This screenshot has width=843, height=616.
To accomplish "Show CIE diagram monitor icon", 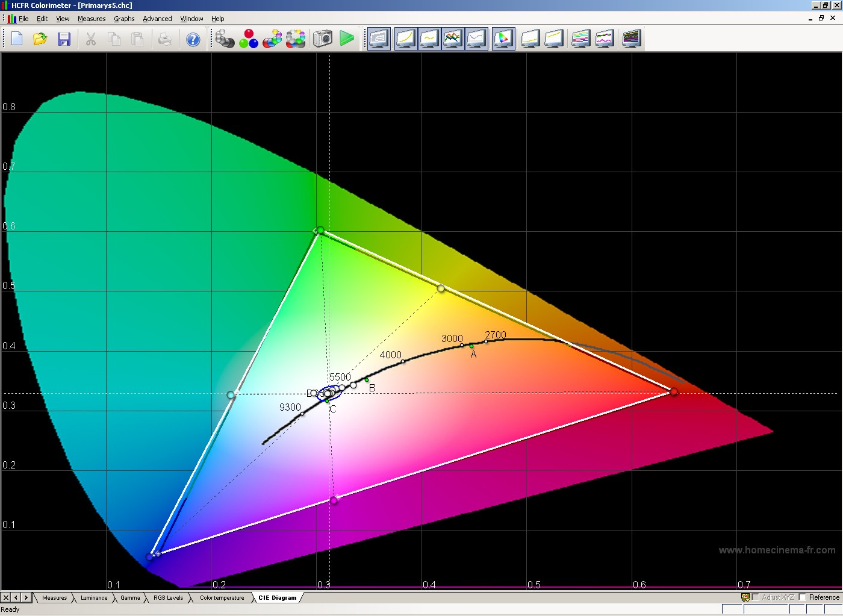I will 503,39.
